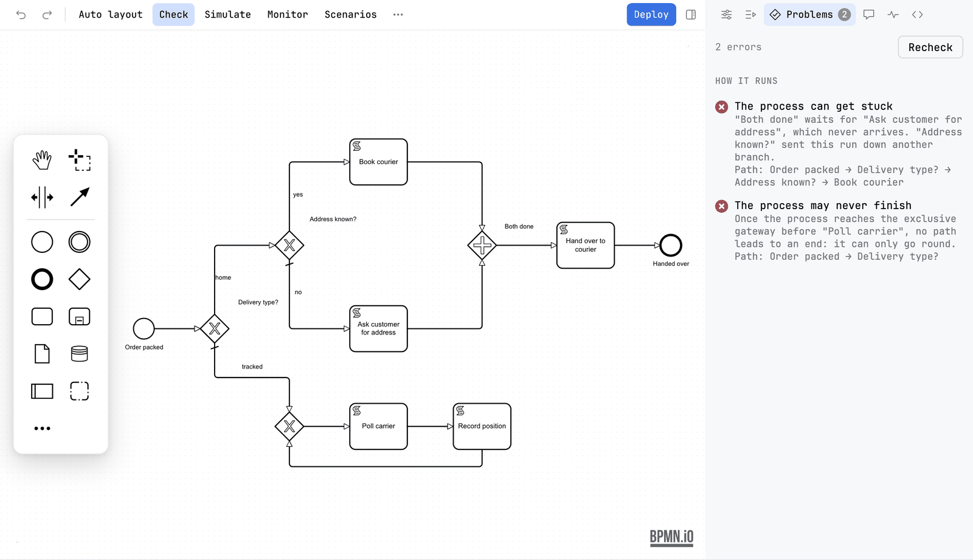Open more palette tools ellipsis

point(42,429)
